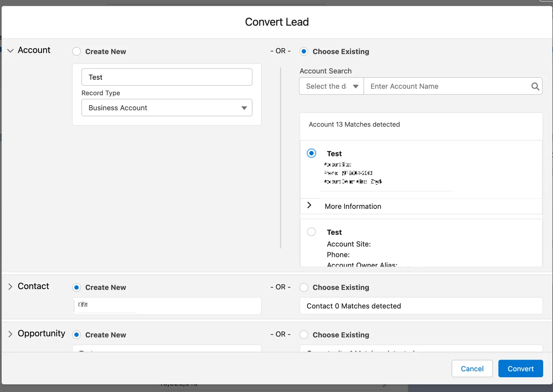553x392 pixels.
Task: Select the second Test account match
Action: point(311,232)
